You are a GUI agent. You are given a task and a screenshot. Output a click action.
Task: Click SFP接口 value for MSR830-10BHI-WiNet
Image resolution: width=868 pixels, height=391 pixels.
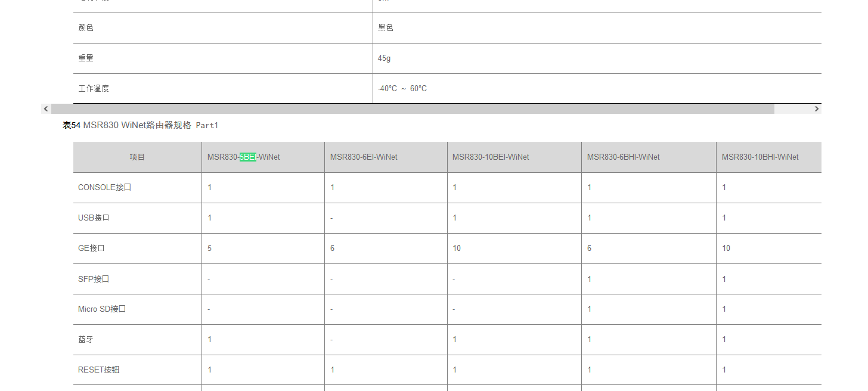pyautogui.click(x=724, y=280)
